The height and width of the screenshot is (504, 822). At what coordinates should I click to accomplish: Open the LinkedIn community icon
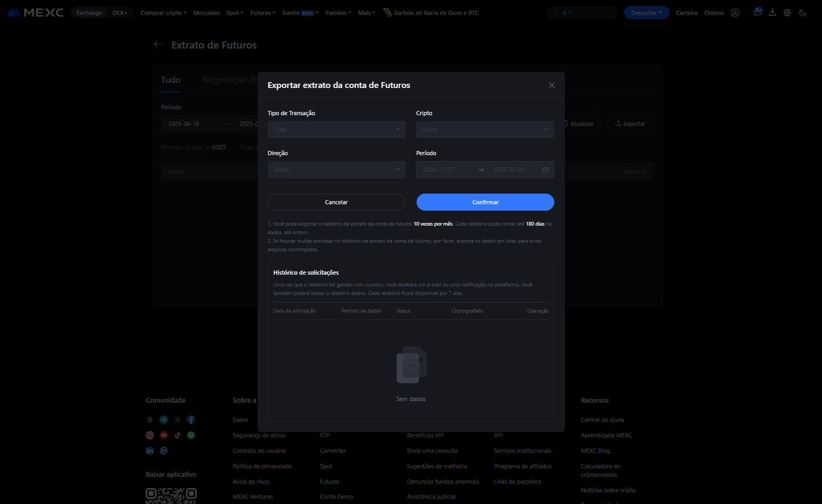click(x=150, y=451)
